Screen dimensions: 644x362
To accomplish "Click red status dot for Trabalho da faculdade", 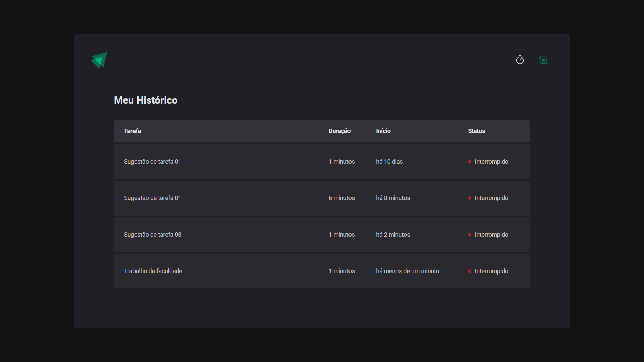I will [x=470, y=271].
